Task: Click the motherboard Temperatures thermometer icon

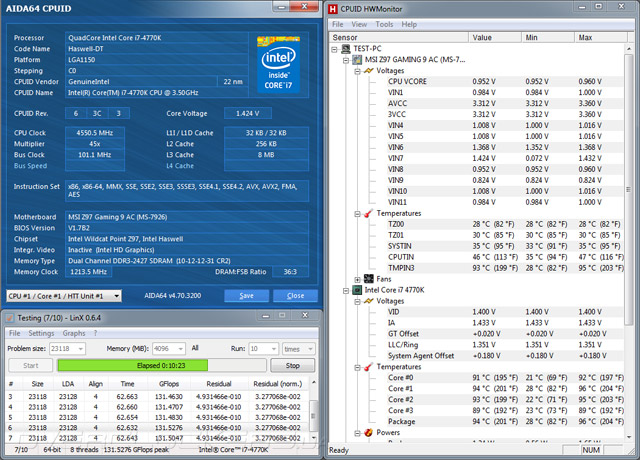Action: point(369,213)
